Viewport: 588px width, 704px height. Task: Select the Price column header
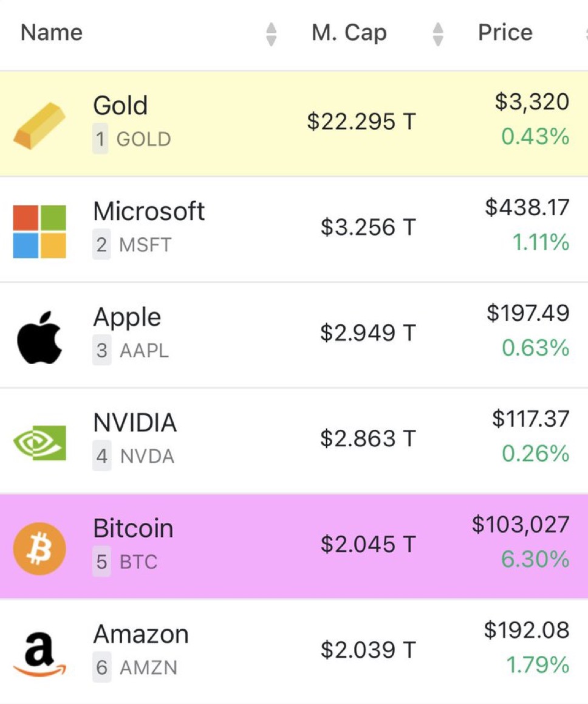[505, 32]
